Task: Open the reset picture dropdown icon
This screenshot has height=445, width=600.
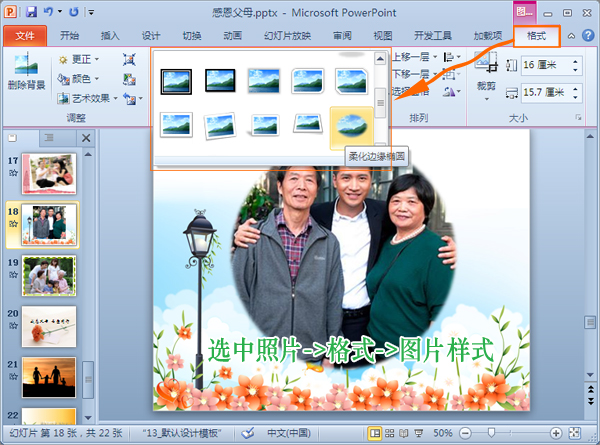Action: [132, 99]
